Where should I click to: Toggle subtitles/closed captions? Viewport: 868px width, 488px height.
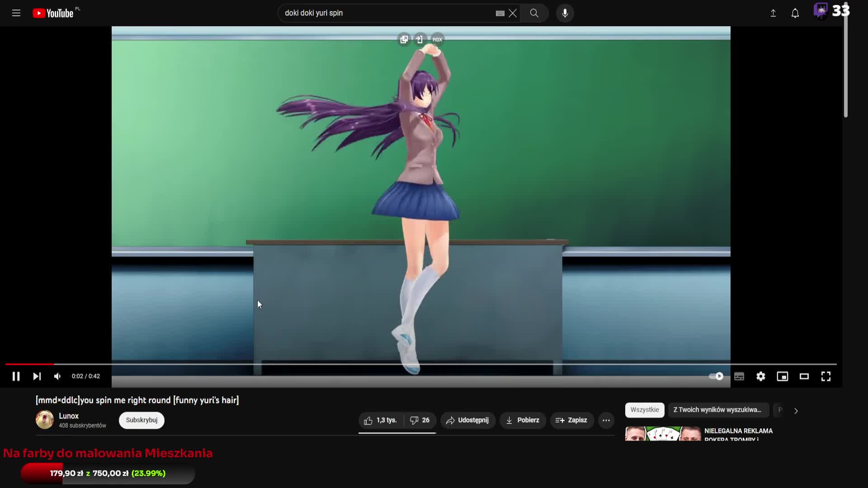(x=739, y=376)
